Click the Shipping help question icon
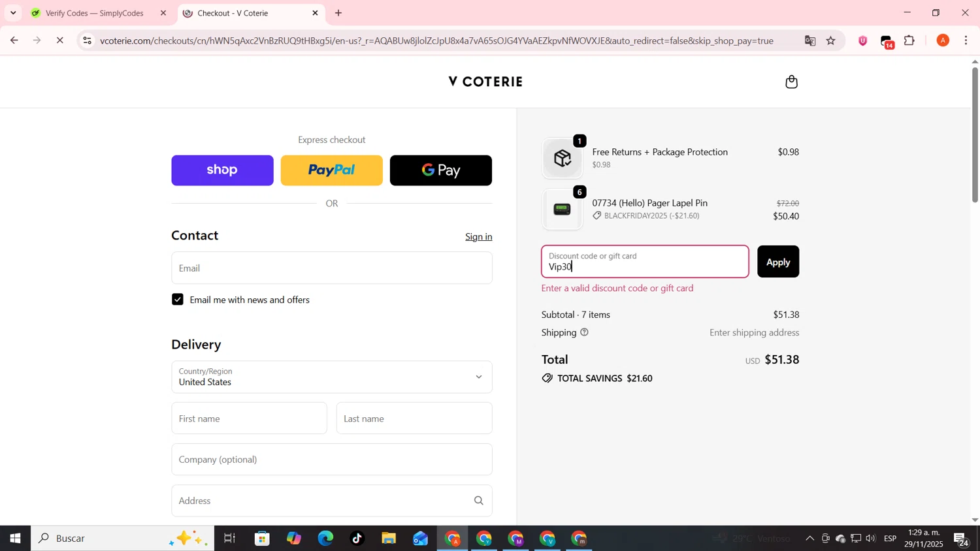 [x=585, y=332]
